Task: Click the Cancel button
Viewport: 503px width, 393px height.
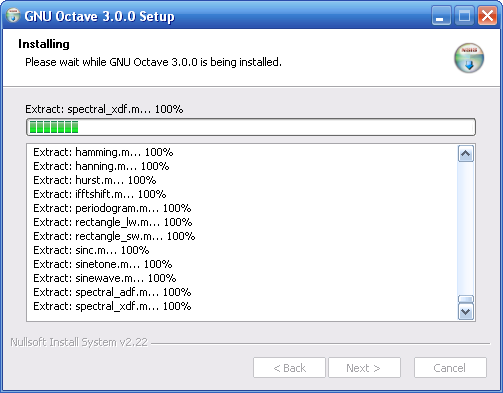Action: tap(450, 368)
